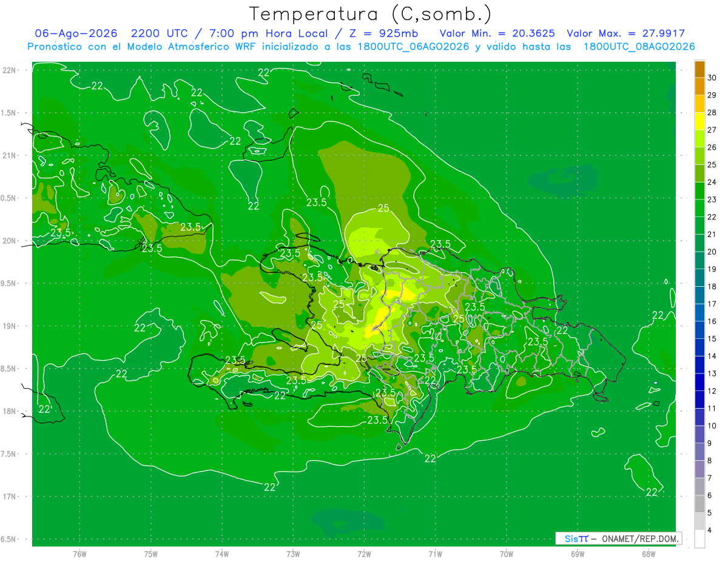The image size is (728, 562).
Task: Click the longitude axis label "72W"
Action: pyautogui.click(x=364, y=555)
